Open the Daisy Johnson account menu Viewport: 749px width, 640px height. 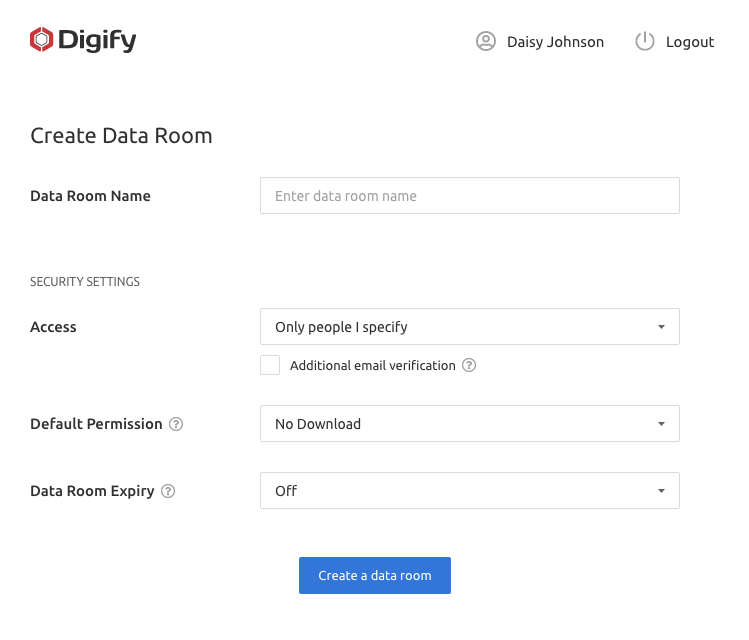(555, 42)
